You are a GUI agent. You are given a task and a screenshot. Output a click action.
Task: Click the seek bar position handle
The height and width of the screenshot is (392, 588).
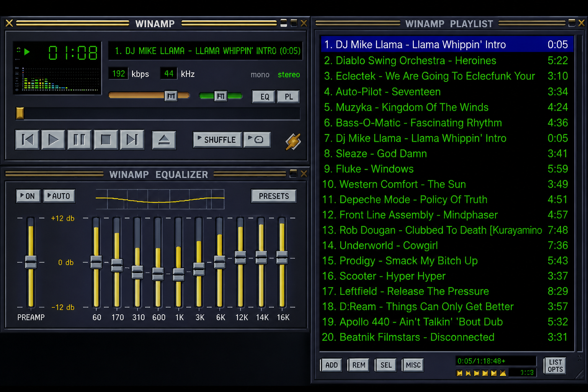[20, 113]
